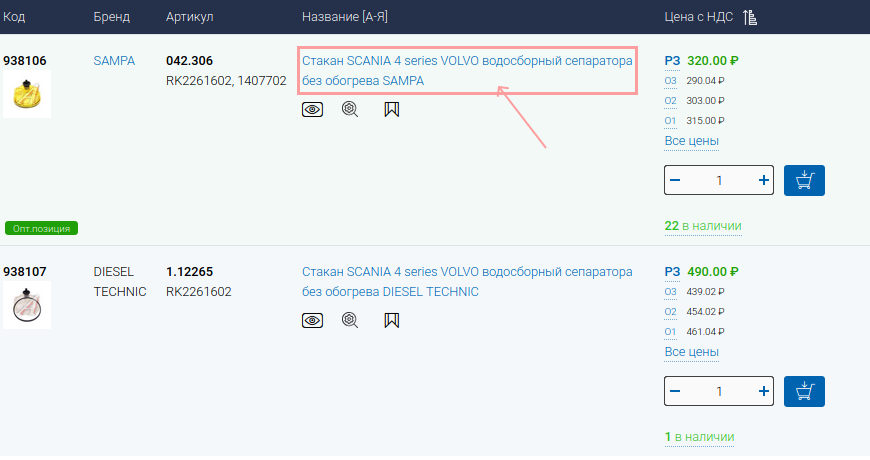Decrease quantity for the SAMPA item
Image resolution: width=870 pixels, height=460 pixels.
pos(675,180)
